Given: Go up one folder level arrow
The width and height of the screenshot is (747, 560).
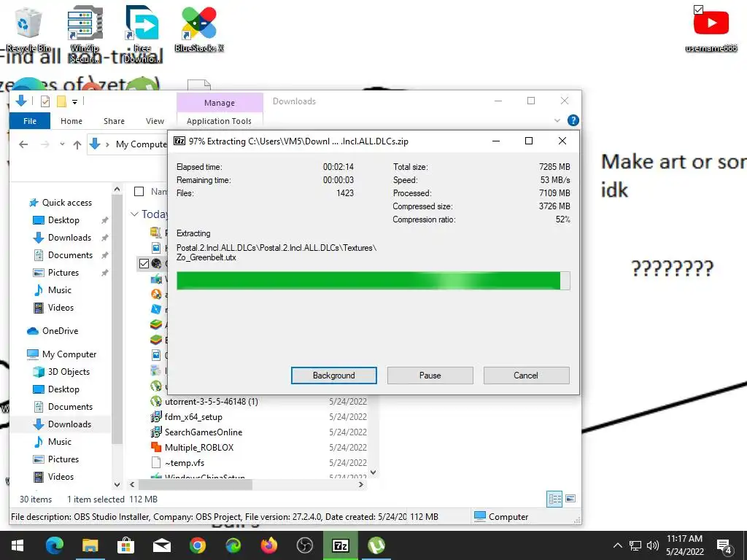Looking at the screenshot, I should 77,145.
